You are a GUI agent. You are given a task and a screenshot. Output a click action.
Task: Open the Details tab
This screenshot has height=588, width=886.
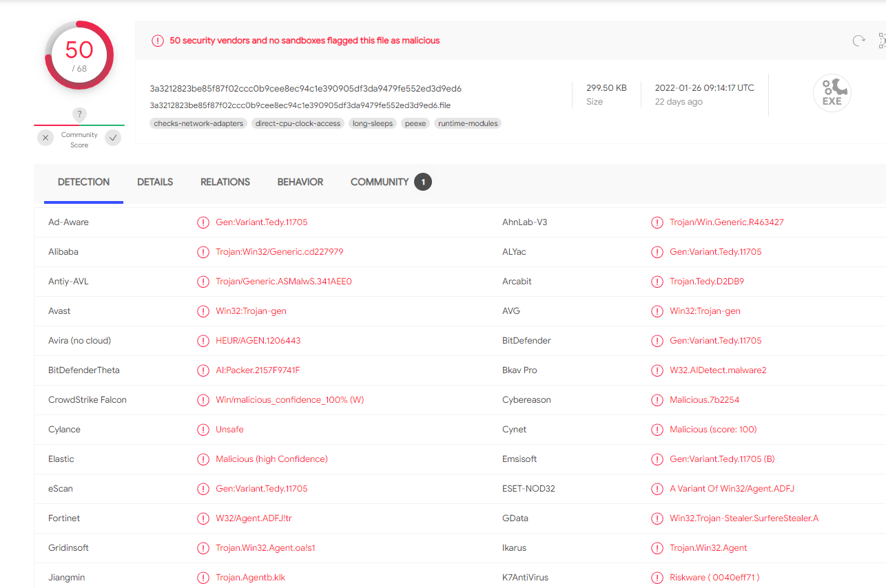coord(155,182)
